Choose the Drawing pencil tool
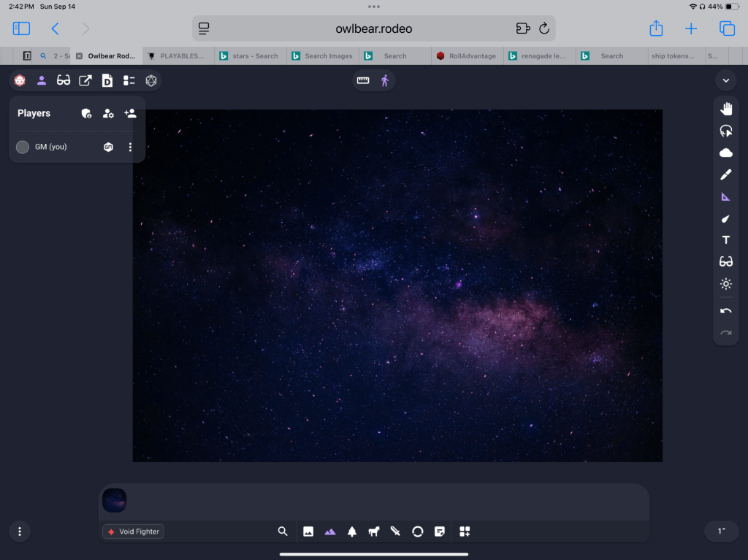The height and width of the screenshot is (560, 748). 725,174
